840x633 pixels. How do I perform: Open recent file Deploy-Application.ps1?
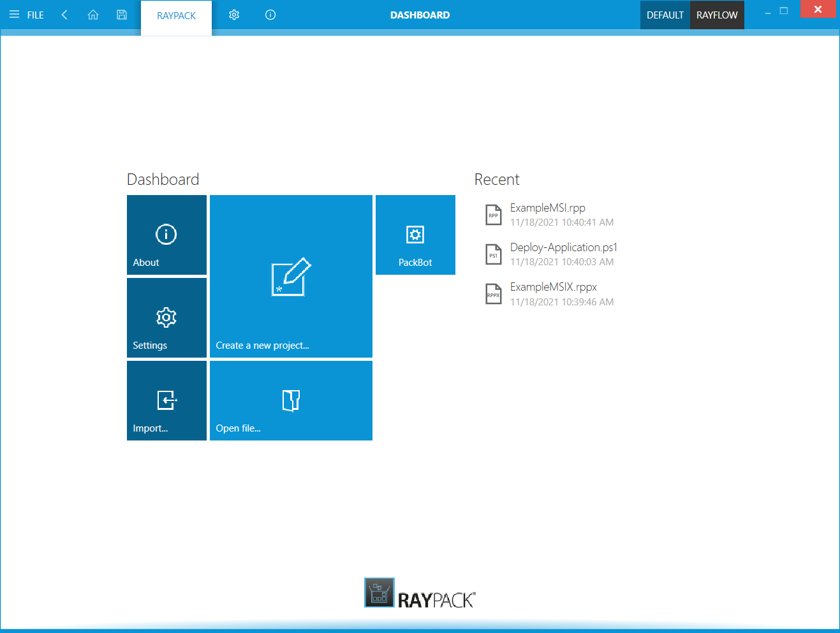(x=563, y=248)
